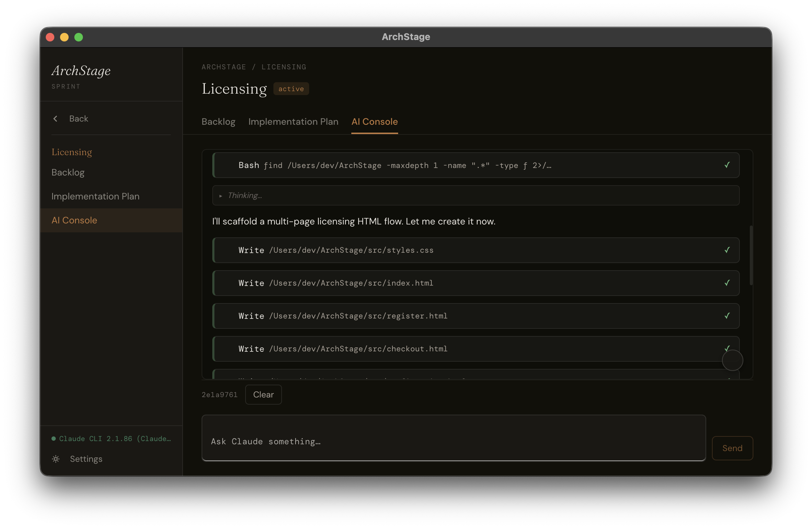Click the disclosure triangle before Thinking
Viewport: 812px width, 529px height.
(x=221, y=196)
